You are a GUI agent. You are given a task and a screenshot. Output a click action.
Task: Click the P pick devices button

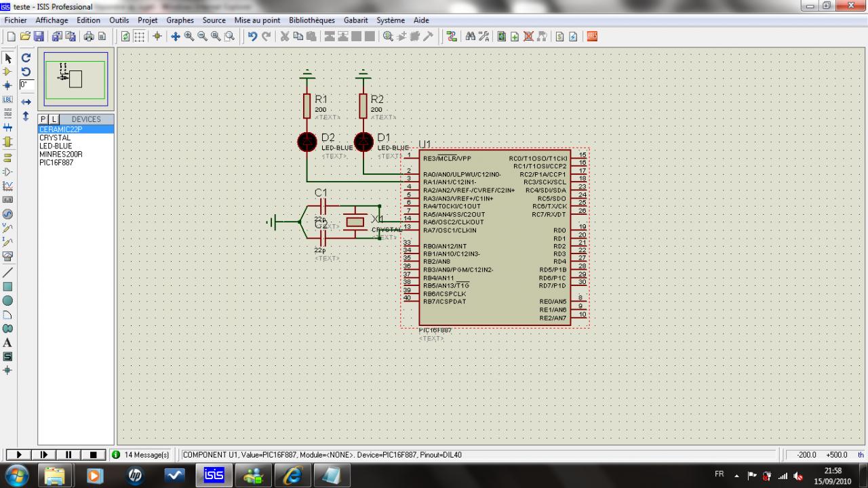click(x=43, y=119)
